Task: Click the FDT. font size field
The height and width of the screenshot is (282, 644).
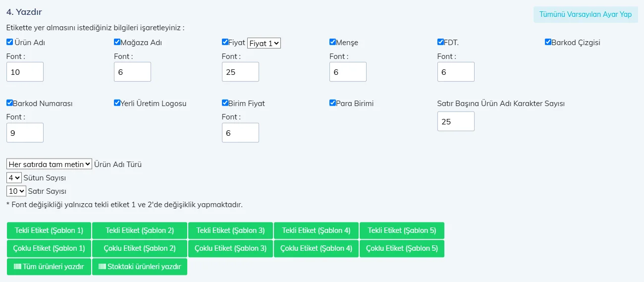Action: tap(456, 72)
